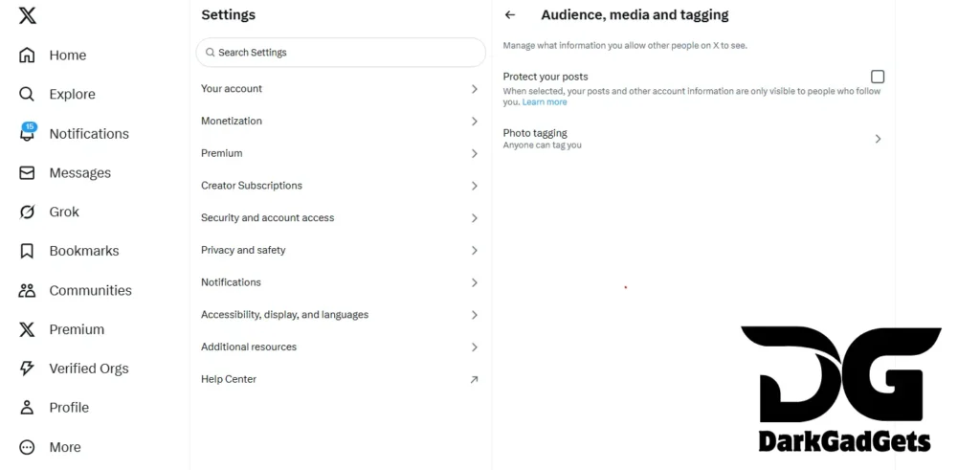Viewport: 980px width, 470px height.
Task: Open Messages from the sidebar
Action: coord(80,173)
